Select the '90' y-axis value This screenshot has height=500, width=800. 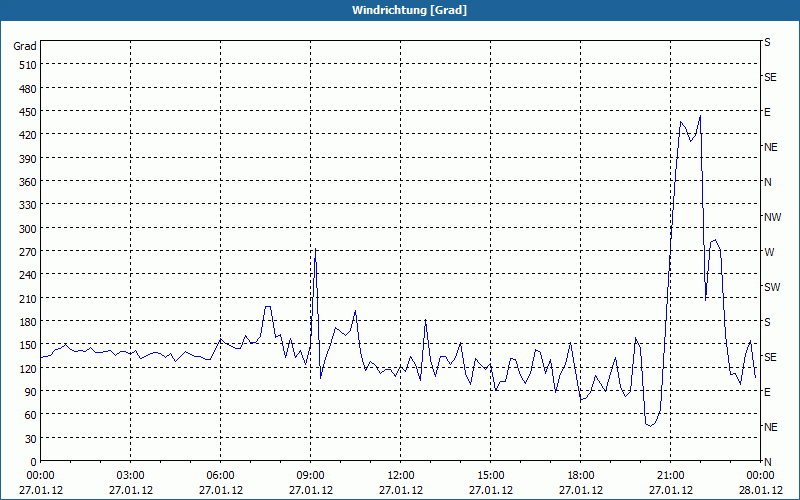tap(31, 392)
